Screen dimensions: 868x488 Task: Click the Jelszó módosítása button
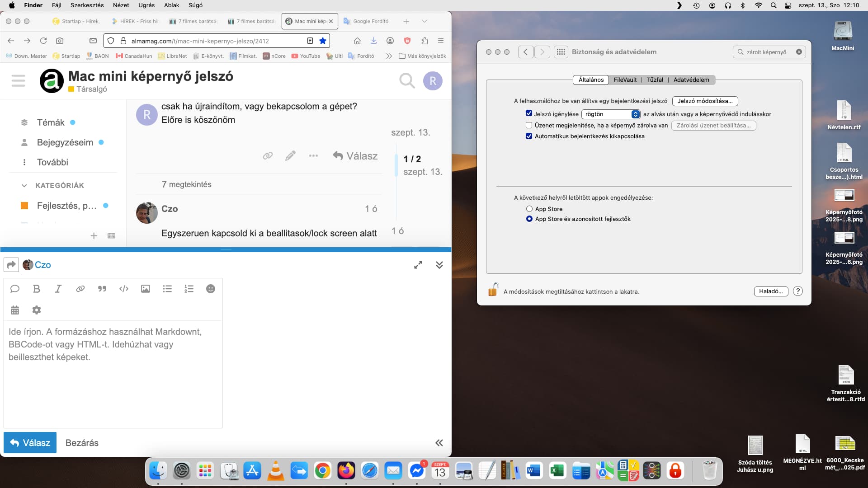coord(705,101)
